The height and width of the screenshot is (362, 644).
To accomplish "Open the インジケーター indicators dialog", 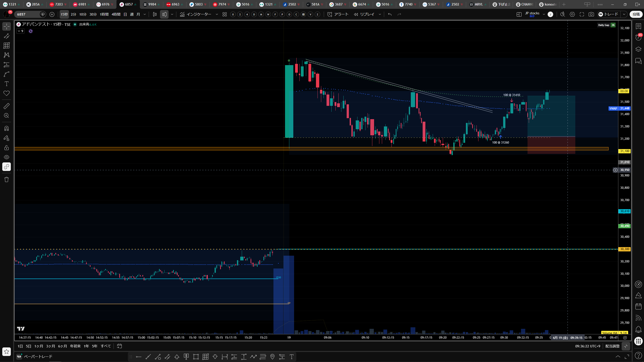I will [x=195, y=14].
